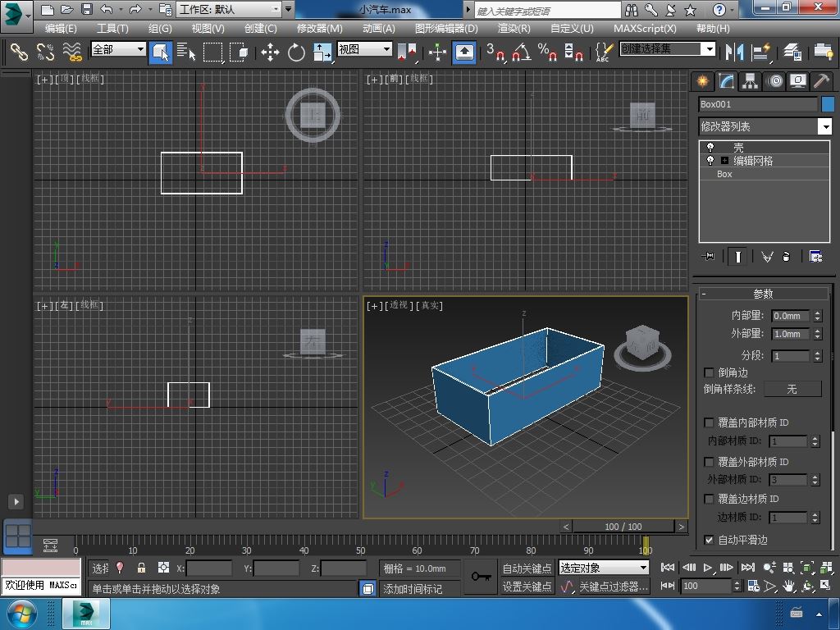Choose the Select and Rotate tool
The height and width of the screenshot is (630, 840).
pos(295,52)
